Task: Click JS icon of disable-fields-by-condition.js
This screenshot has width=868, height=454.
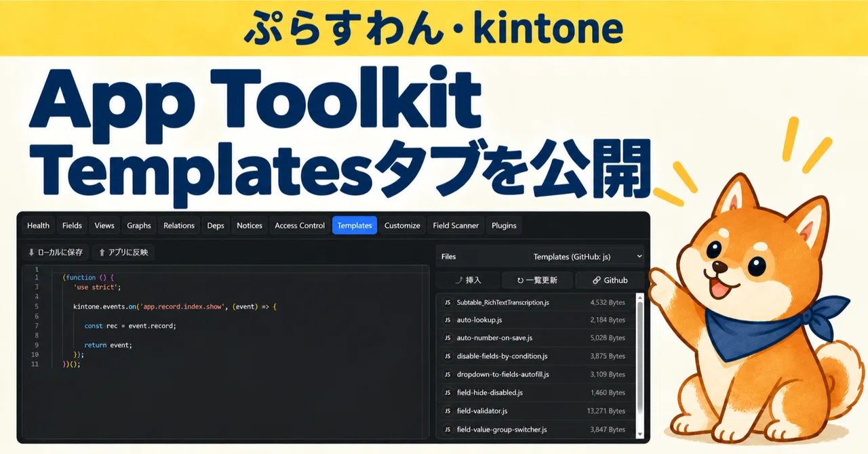Action: coord(448,356)
